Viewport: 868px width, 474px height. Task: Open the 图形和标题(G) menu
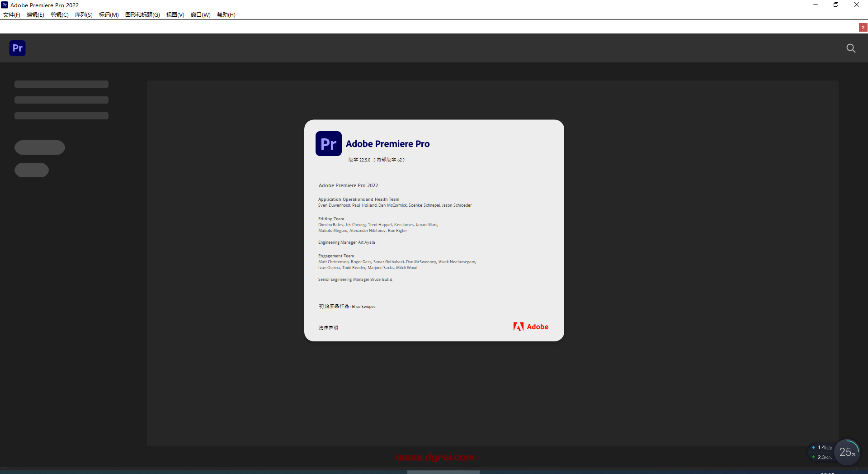[142, 15]
